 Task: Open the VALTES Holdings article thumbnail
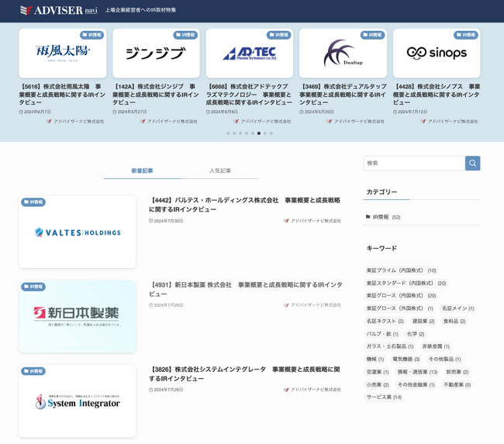coord(78,232)
